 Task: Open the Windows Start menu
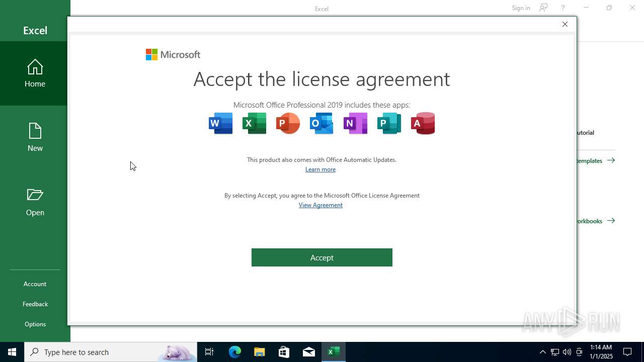[x=12, y=352]
